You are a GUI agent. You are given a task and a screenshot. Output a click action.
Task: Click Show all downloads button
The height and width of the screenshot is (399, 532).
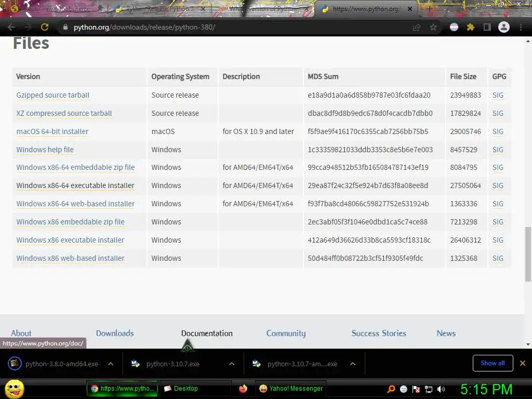coord(493,363)
